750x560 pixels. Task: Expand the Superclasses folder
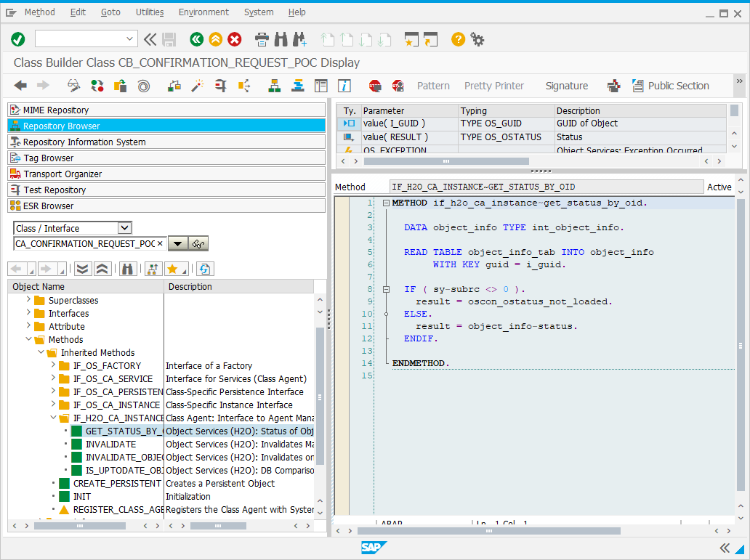pyautogui.click(x=28, y=300)
